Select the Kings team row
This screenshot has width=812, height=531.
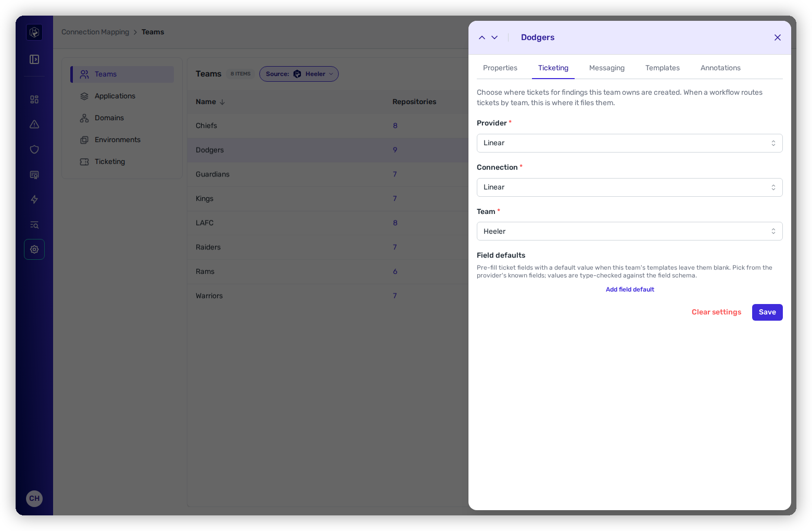pyautogui.click(x=328, y=199)
